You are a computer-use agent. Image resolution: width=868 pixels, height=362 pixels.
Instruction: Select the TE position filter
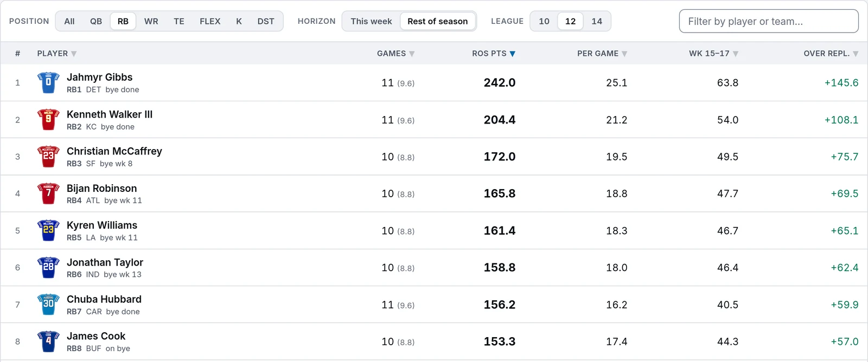point(179,21)
